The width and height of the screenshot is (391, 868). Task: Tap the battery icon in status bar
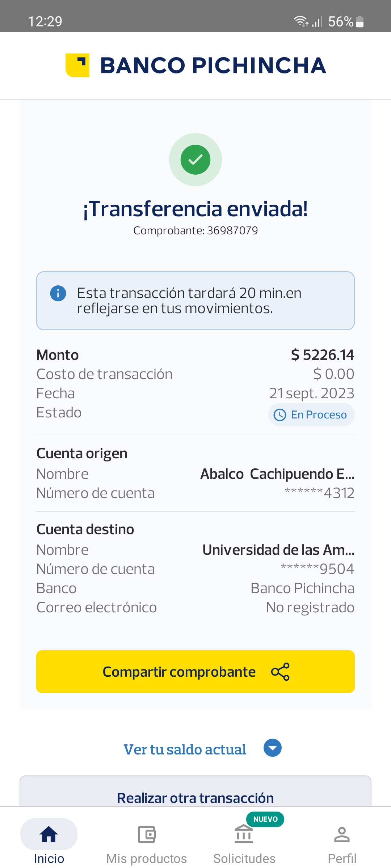360,22
